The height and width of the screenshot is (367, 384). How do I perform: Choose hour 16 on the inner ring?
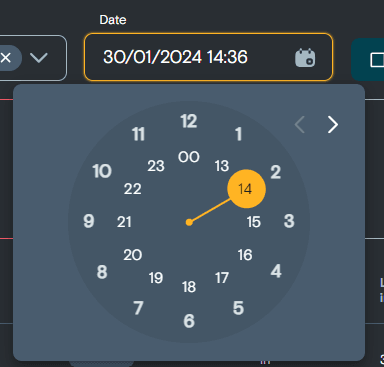click(245, 255)
